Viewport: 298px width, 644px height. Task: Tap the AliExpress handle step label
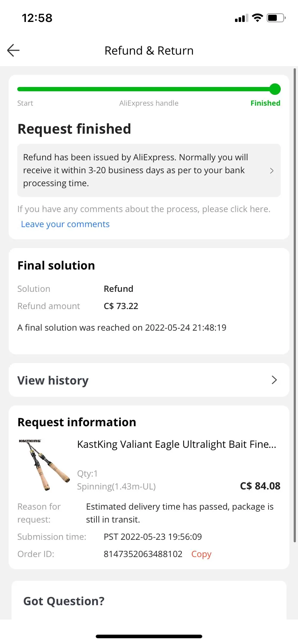pyautogui.click(x=149, y=103)
